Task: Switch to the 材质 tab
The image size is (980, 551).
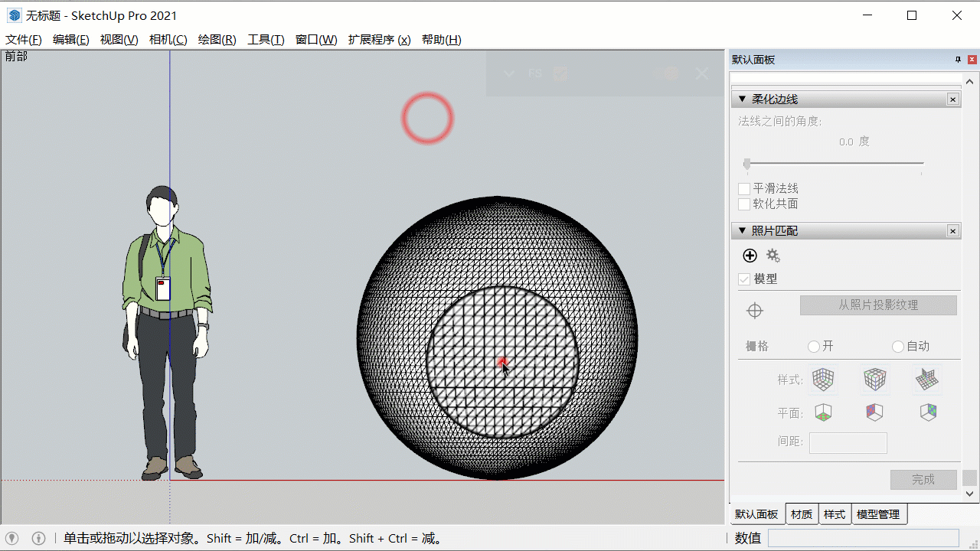Action: [802, 514]
